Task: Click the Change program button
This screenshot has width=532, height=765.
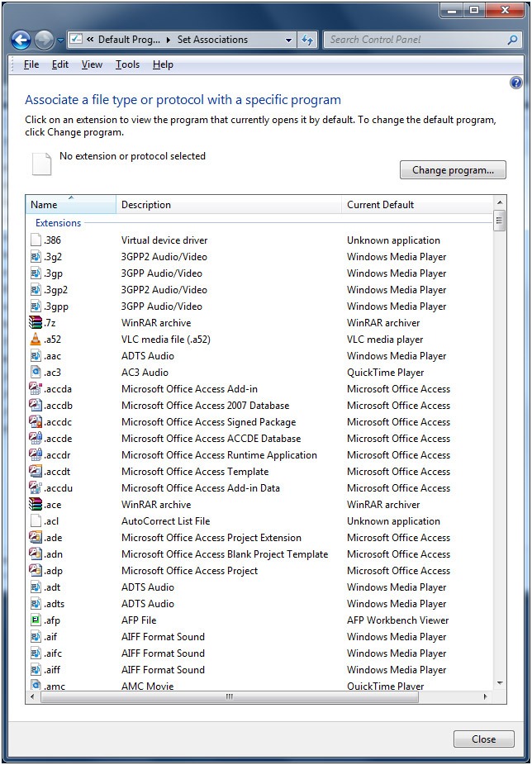Action: (x=453, y=170)
